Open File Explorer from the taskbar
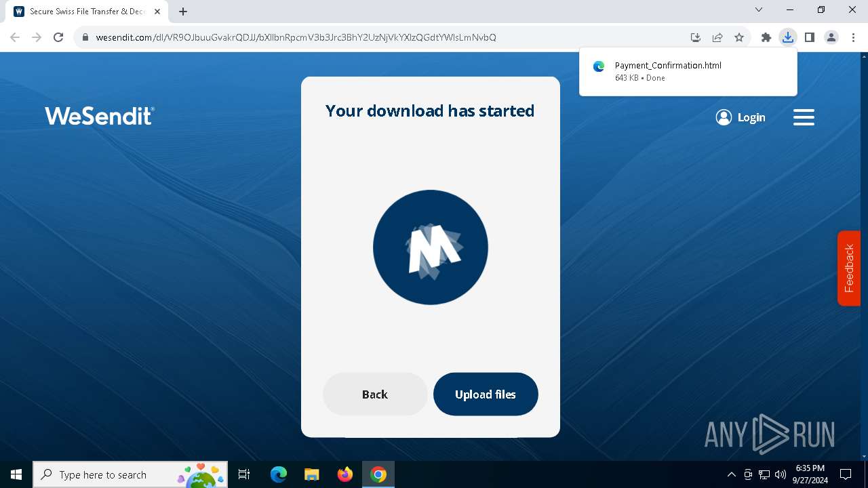868x488 pixels. click(x=311, y=474)
